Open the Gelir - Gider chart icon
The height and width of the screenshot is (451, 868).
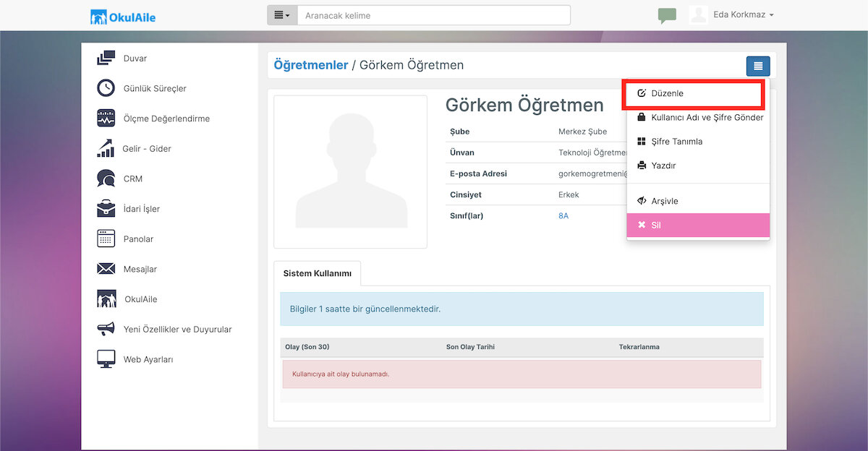(106, 148)
